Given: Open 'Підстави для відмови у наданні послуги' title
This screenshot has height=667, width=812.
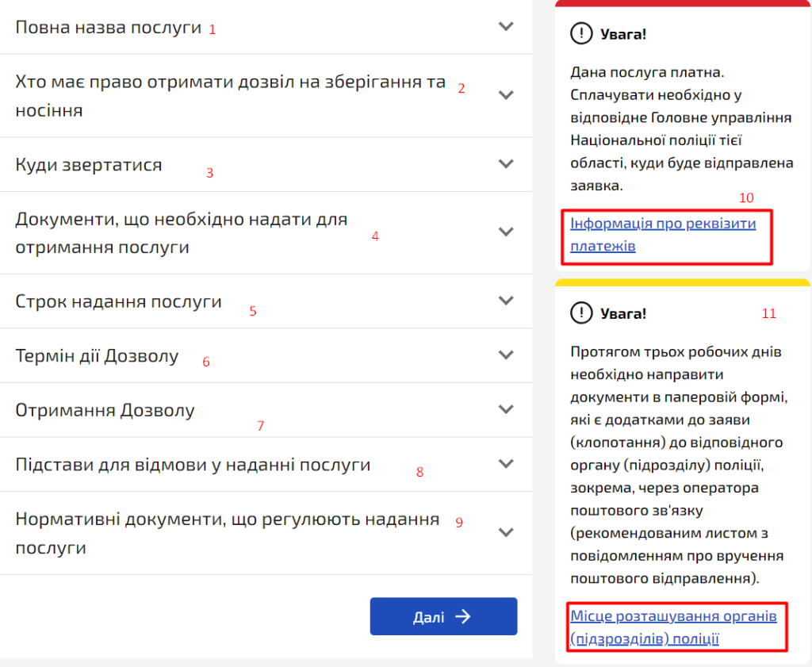Looking at the screenshot, I should [193, 465].
